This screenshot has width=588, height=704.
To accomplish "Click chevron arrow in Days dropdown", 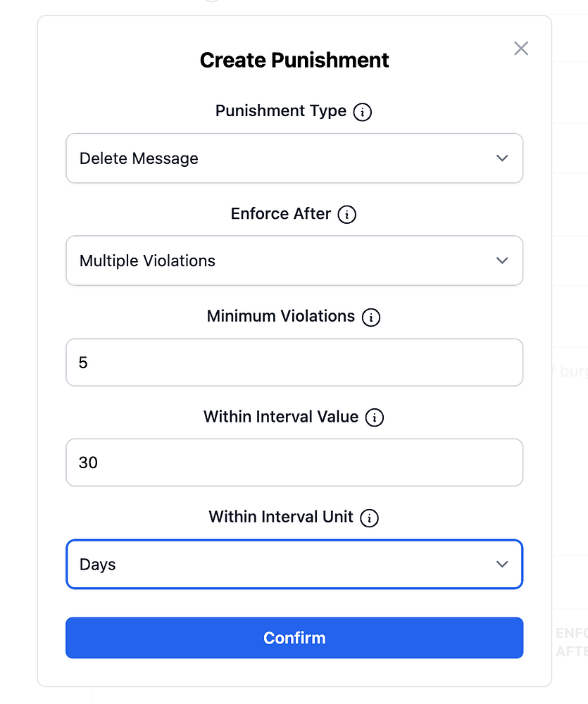I will click(501, 564).
